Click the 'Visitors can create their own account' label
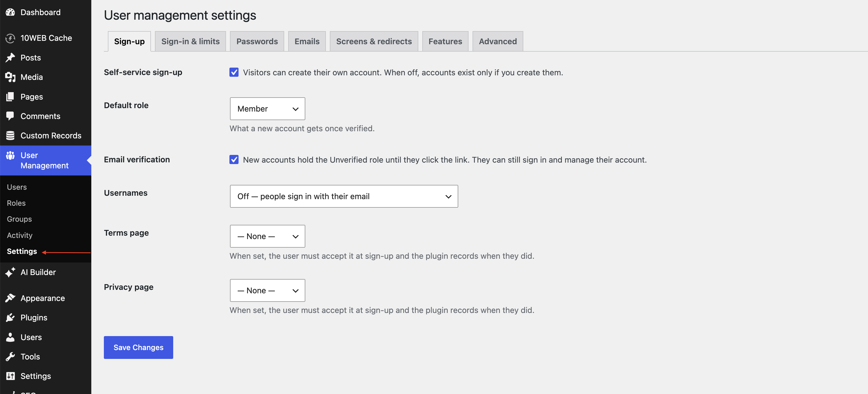Image resolution: width=868 pixels, height=394 pixels. pyautogui.click(x=403, y=72)
